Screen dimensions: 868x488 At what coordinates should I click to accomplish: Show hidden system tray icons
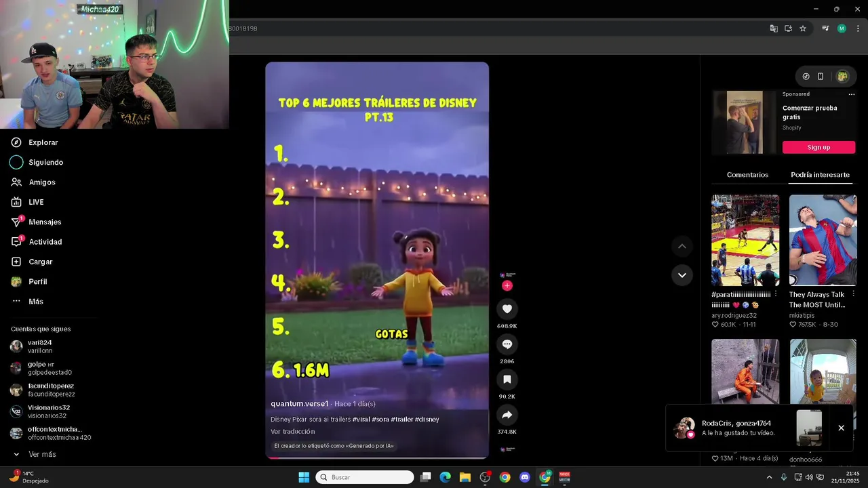[x=769, y=477]
